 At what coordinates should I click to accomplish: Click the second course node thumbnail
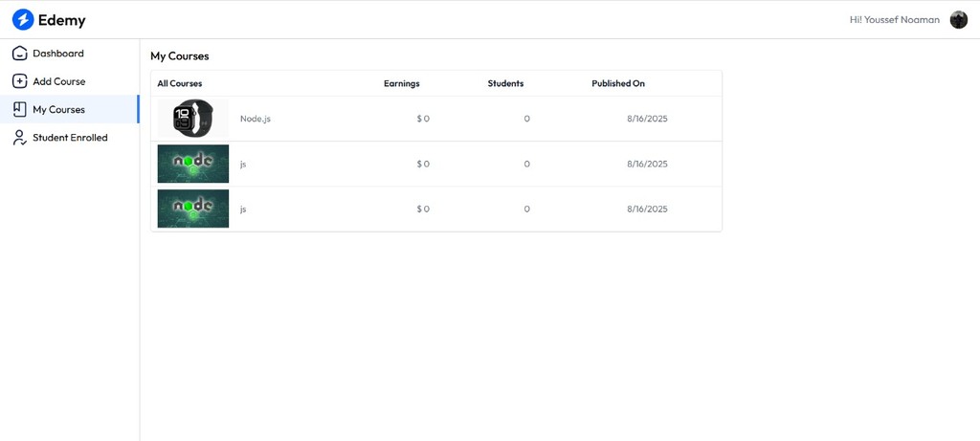[193, 164]
